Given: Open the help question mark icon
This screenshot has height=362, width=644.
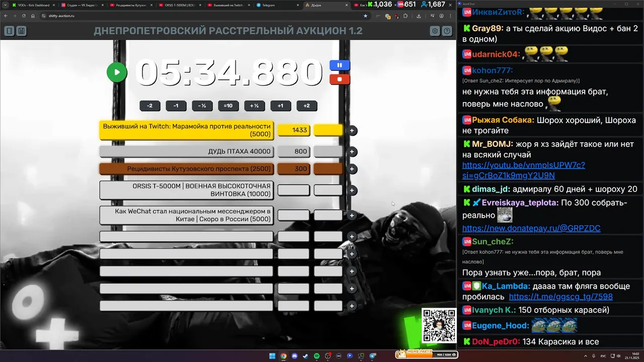Looking at the screenshot, I should [447, 31].
